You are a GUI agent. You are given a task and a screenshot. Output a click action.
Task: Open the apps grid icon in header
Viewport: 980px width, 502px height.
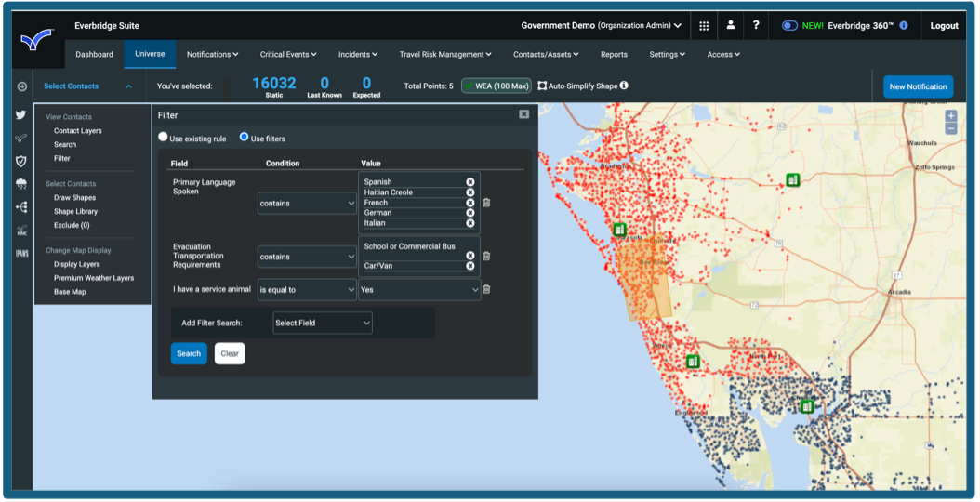point(704,26)
